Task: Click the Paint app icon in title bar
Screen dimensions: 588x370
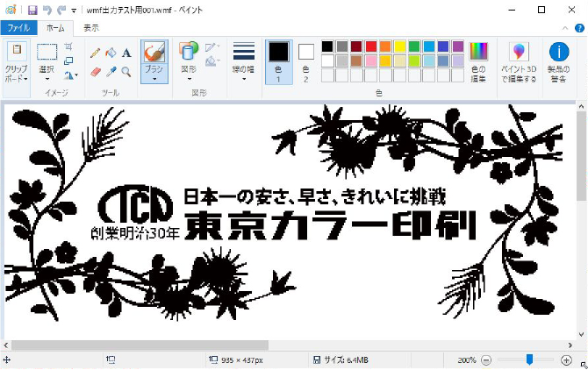Action: click(x=11, y=11)
